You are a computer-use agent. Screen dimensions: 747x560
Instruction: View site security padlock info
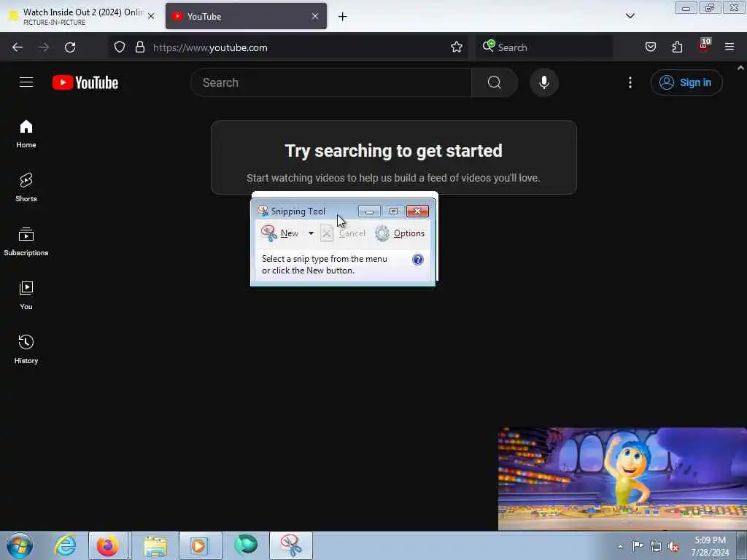point(139,47)
